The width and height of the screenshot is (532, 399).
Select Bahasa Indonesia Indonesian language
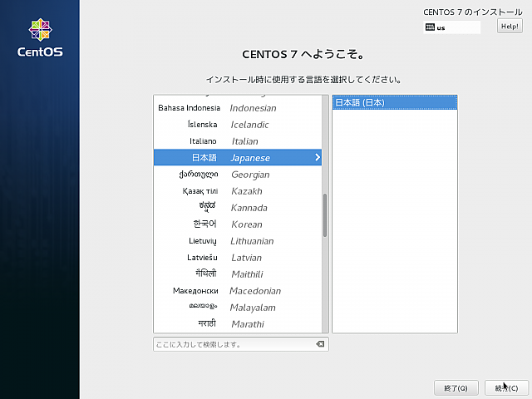coord(238,108)
